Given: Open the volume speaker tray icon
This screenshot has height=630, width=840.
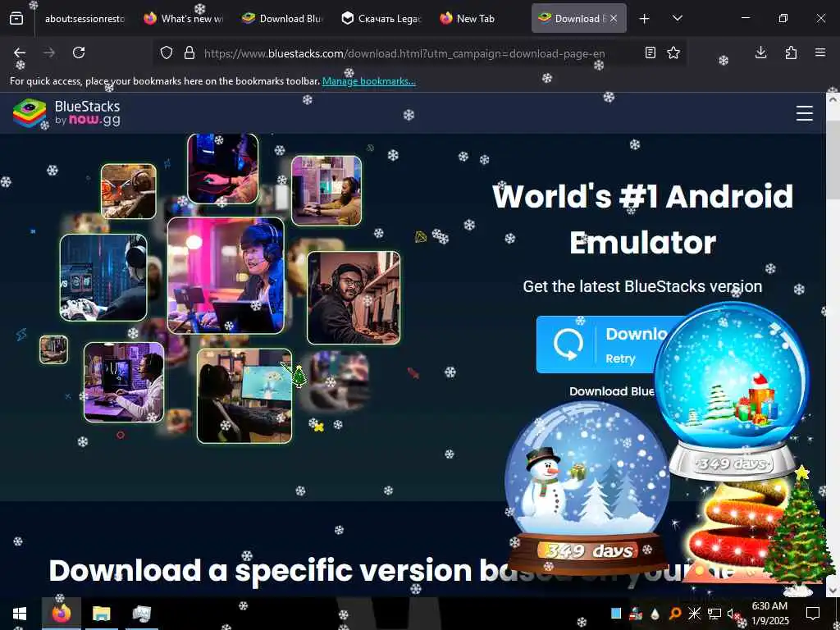Looking at the screenshot, I should (732, 614).
